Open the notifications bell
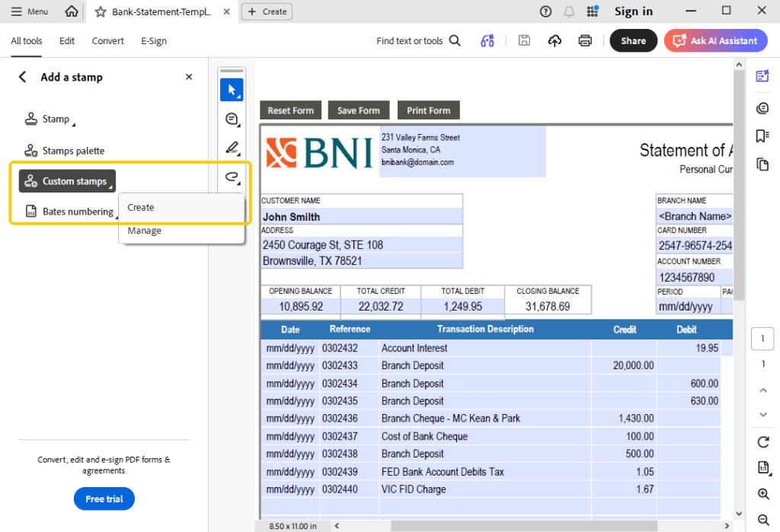The height and width of the screenshot is (532, 780). 569,11
